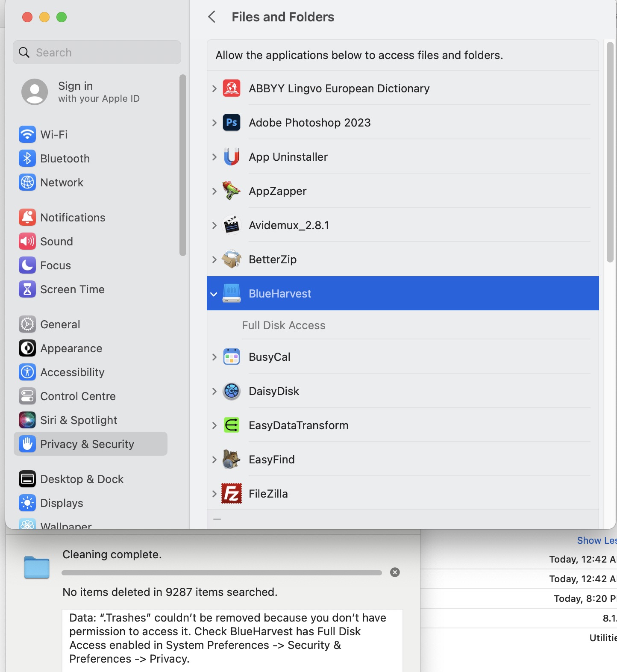Click the Notifications bell icon
The image size is (617, 672).
[27, 218]
